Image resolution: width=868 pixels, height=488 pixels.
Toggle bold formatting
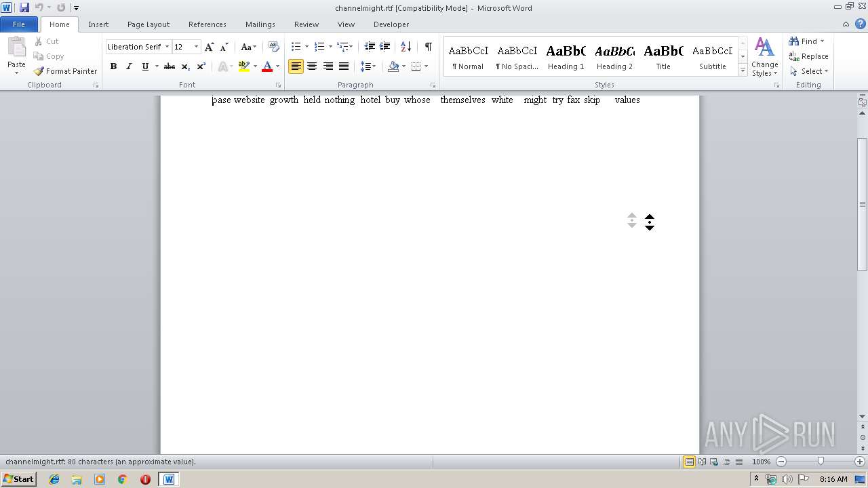tap(113, 66)
